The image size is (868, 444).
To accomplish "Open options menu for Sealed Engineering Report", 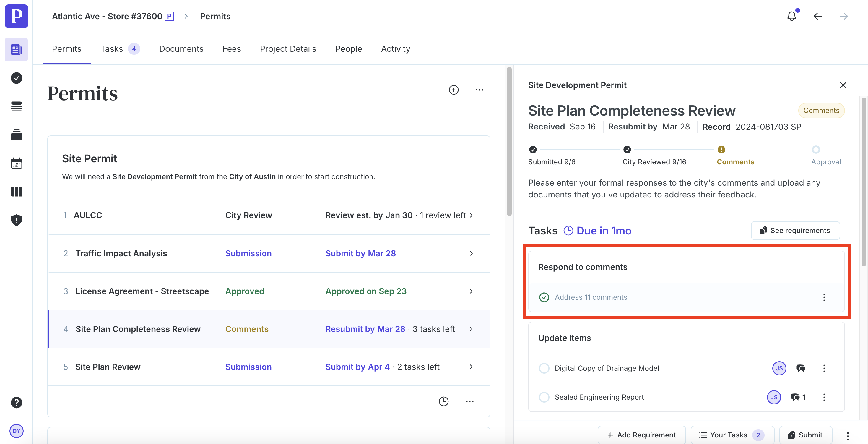I will point(824,397).
